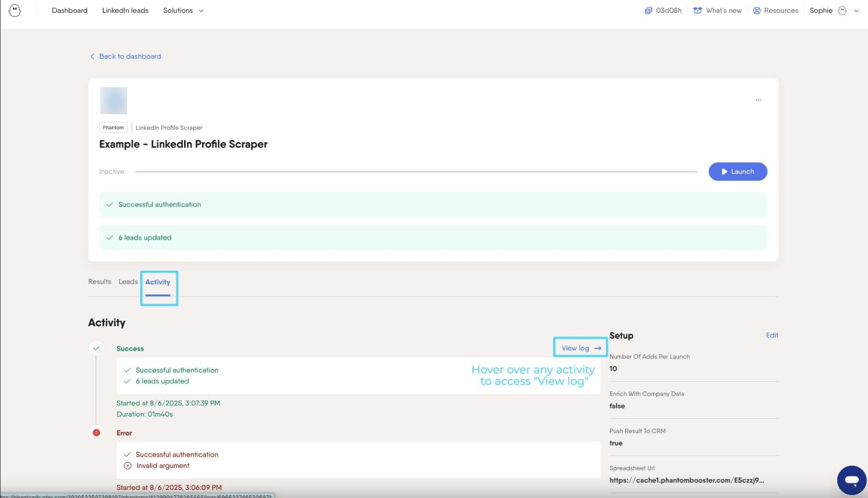Switch to the Results tab
The height and width of the screenshot is (498, 868).
[x=100, y=282]
